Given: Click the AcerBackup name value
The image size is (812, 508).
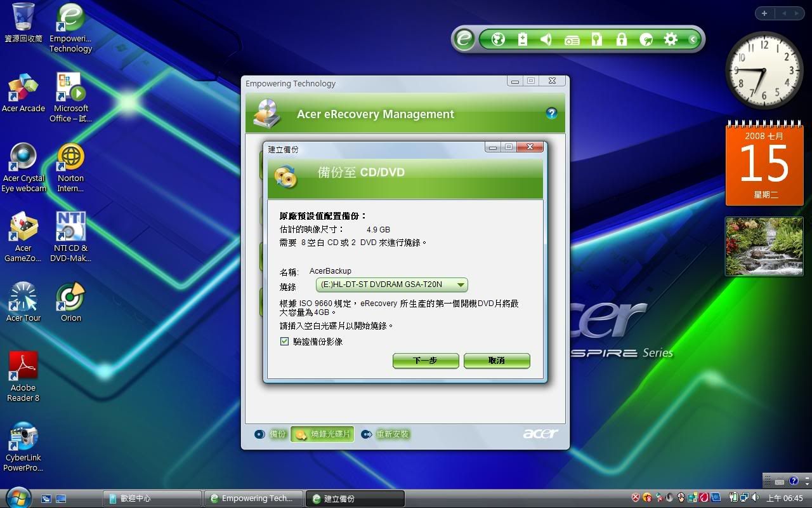Looking at the screenshot, I should (x=331, y=271).
